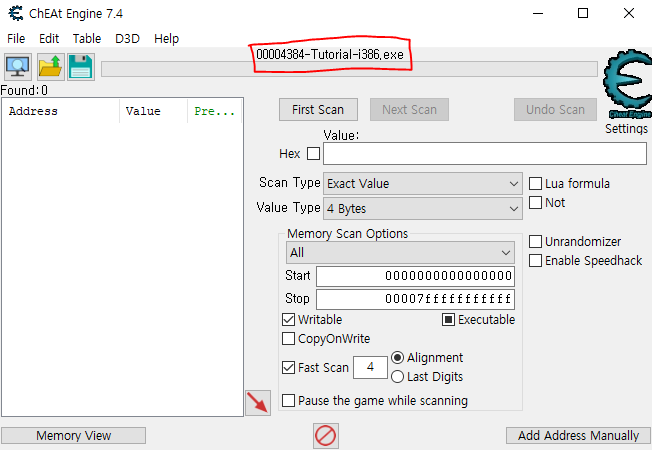
Task: Click the scan progress bar
Action: click(x=349, y=69)
